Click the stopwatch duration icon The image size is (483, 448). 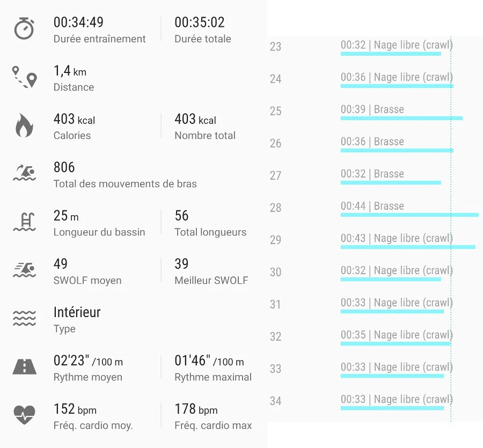tap(24, 28)
